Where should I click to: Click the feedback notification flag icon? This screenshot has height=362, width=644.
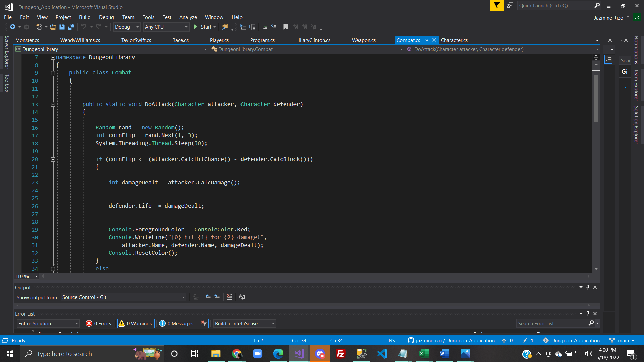click(497, 6)
